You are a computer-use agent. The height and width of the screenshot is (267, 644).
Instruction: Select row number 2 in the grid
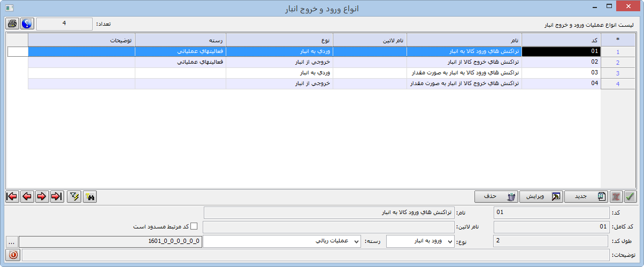(618, 63)
